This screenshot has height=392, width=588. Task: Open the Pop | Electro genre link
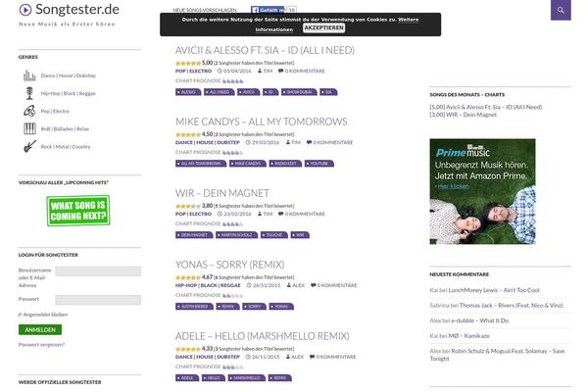point(55,111)
